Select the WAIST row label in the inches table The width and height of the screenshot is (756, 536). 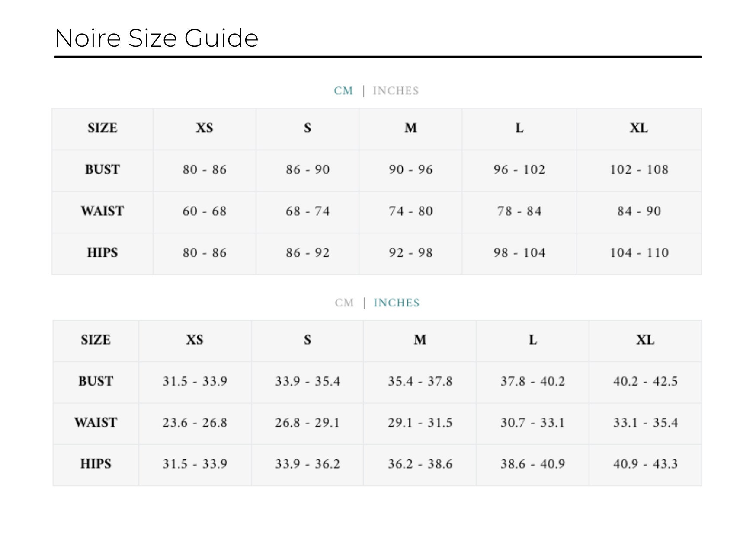tap(96, 423)
